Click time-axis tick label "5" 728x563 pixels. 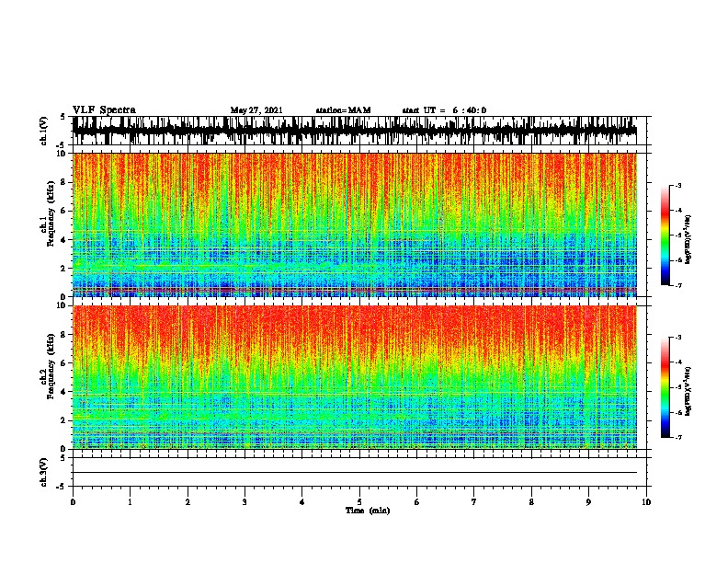point(359,502)
